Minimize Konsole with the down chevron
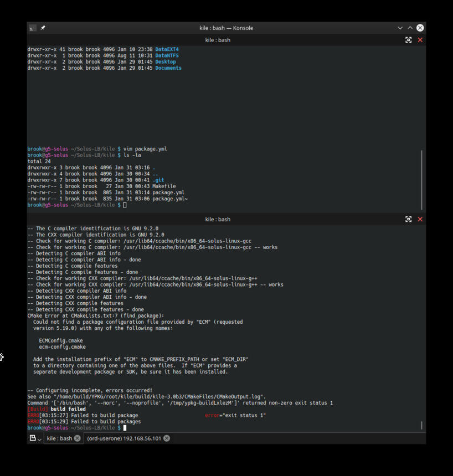 [400, 28]
